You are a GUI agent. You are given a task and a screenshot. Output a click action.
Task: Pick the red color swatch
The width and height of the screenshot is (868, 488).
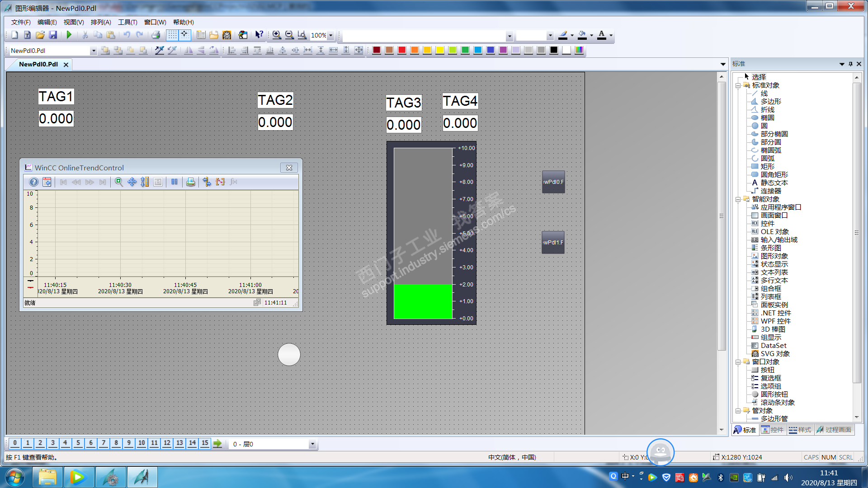click(401, 50)
